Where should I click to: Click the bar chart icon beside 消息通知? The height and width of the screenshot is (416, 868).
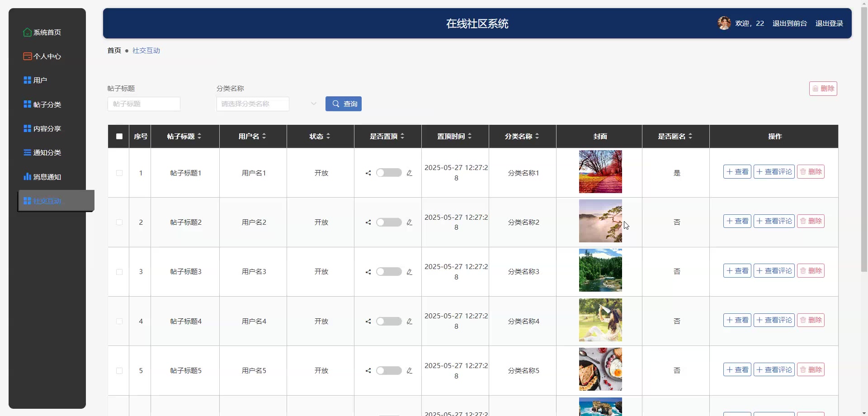tap(27, 177)
